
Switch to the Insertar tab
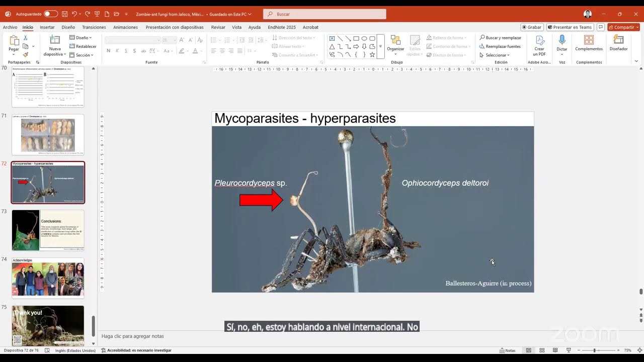coord(47,27)
